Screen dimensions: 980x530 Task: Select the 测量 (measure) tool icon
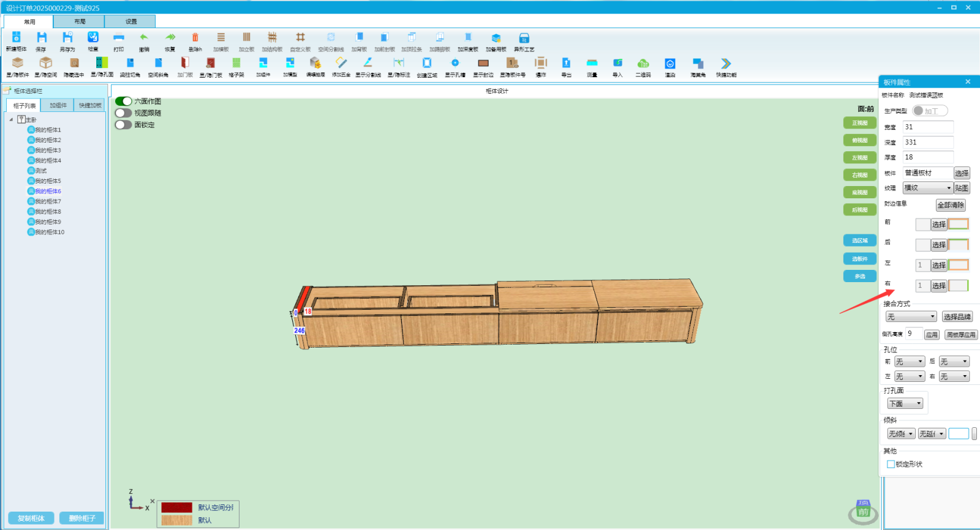(x=592, y=64)
